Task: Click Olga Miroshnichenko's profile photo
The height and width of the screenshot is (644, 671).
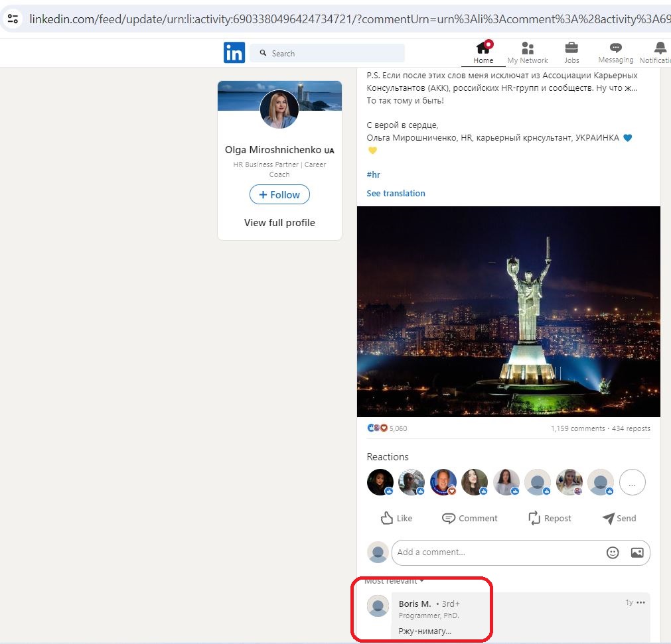Action: [x=279, y=109]
